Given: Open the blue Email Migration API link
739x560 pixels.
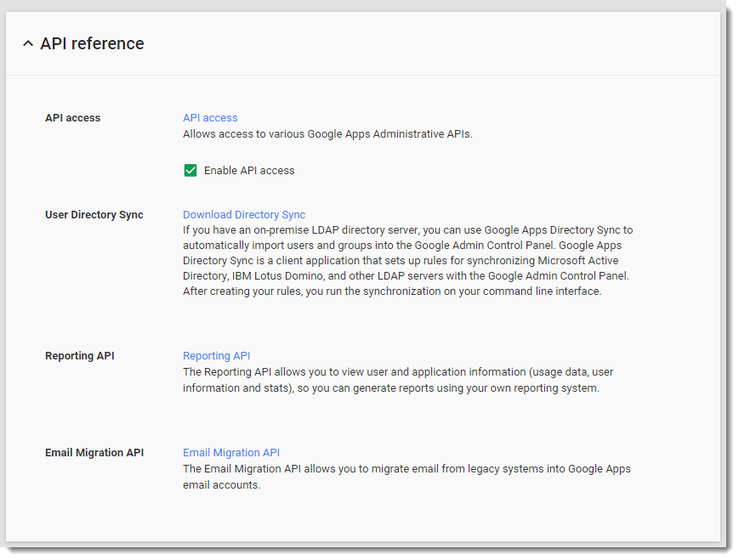Looking at the screenshot, I should 231,453.
